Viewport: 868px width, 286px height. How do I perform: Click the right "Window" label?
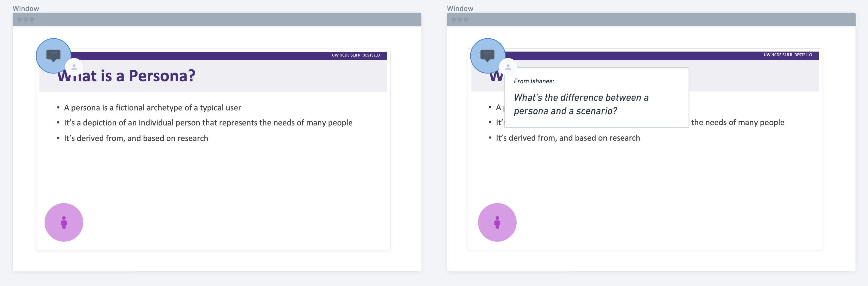coord(460,8)
